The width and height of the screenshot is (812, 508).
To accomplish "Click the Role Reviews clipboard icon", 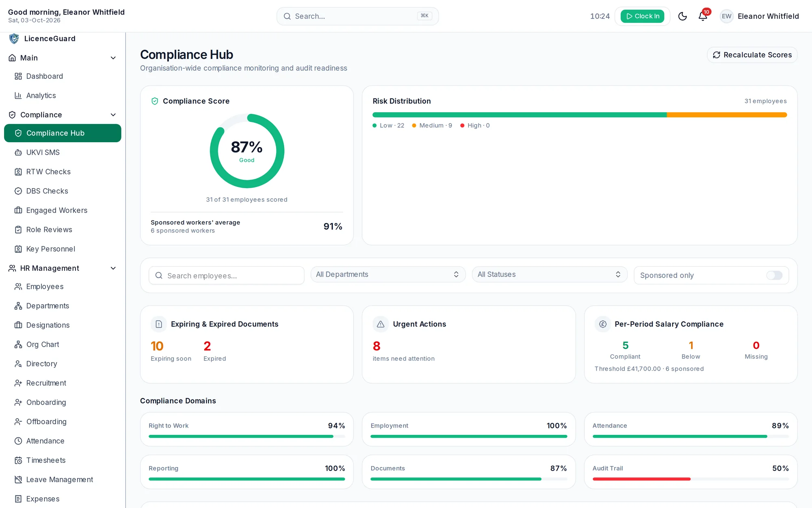I will 18,230.
